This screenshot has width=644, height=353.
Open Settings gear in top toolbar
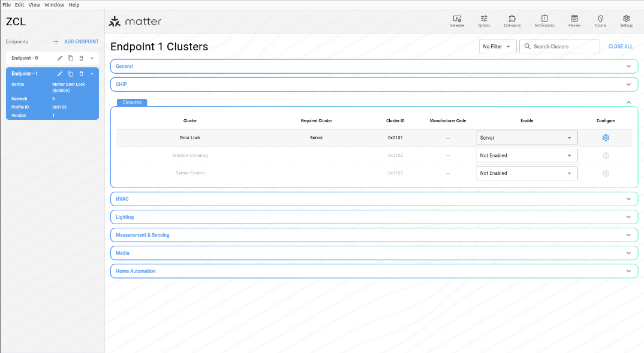626,20
